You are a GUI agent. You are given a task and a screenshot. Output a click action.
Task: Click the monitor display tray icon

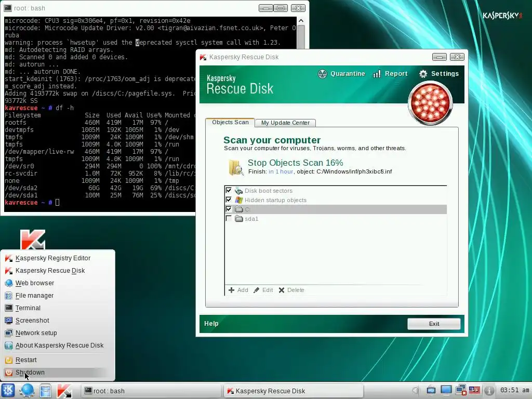446,390
